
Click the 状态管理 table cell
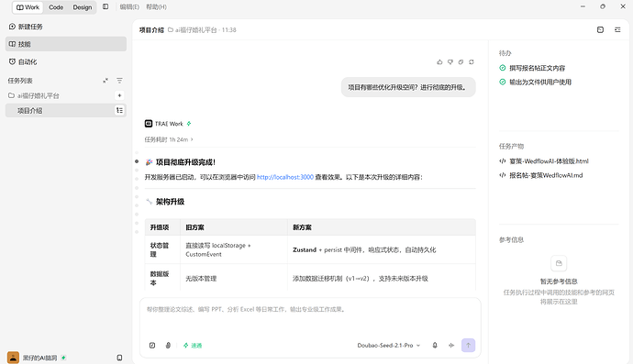coord(162,249)
